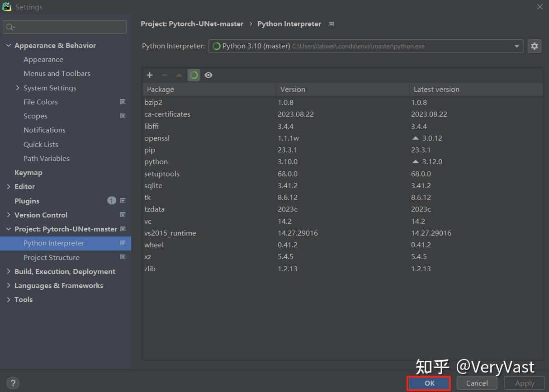Viewport: 549px width, 392px height.
Task: Open the Appearance settings page
Action: tap(43, 59)
